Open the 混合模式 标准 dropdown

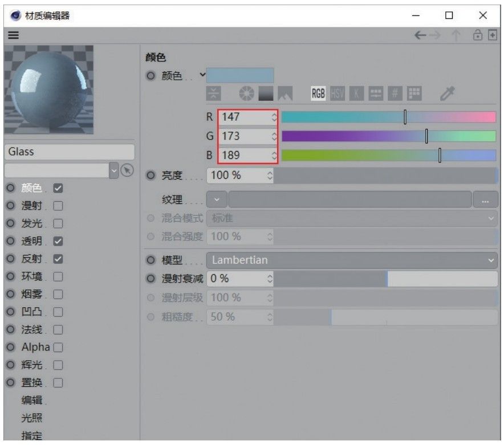[x=352, y=218]
